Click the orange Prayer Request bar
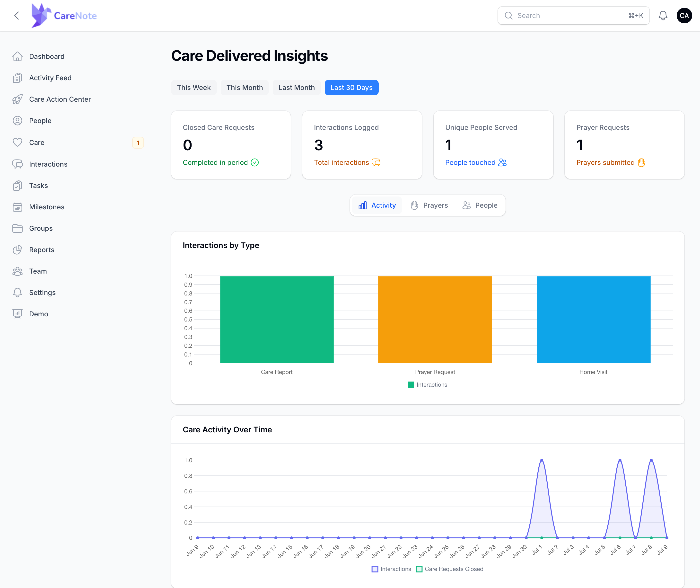The image size is (700, 588). click(435, 319)
